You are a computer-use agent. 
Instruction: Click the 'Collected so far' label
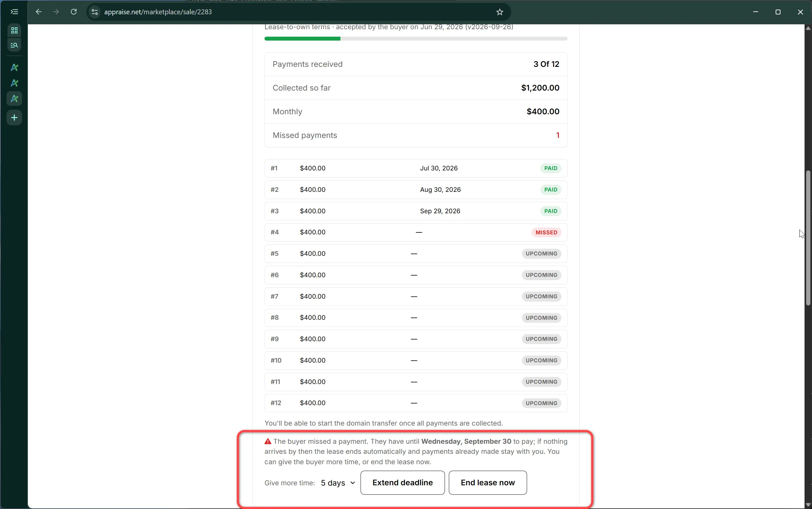pyautogui.click(x=301, y=88)
